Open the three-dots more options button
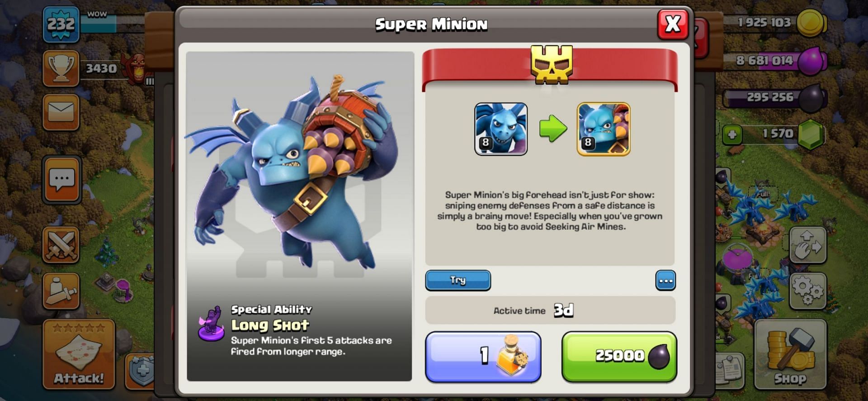 point(665,281)
